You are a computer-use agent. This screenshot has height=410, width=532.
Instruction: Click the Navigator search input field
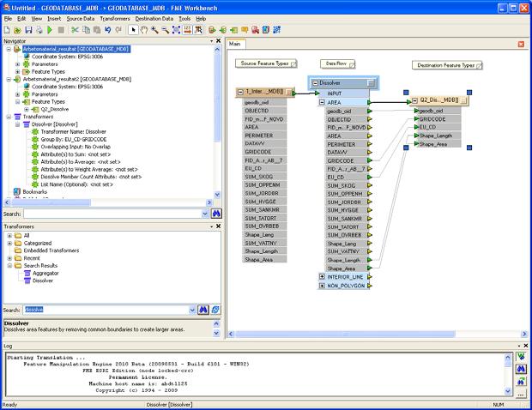112,214
